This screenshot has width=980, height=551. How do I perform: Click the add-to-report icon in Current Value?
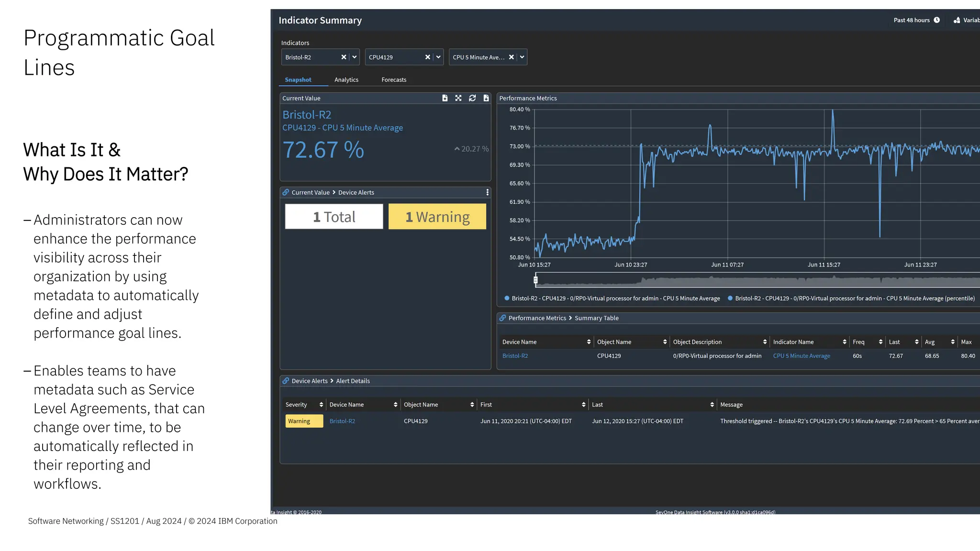point(445,98)
